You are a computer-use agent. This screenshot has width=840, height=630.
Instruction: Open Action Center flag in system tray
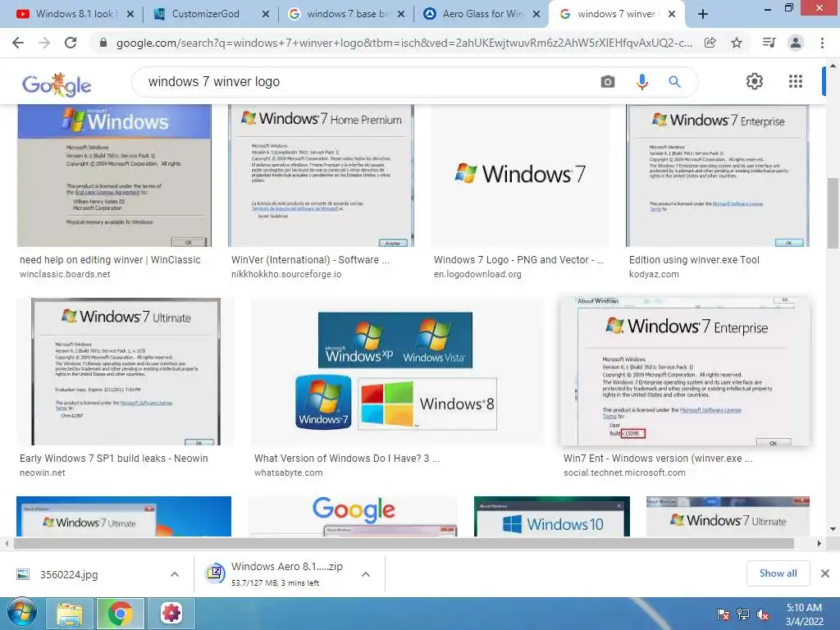coord(724,614)
